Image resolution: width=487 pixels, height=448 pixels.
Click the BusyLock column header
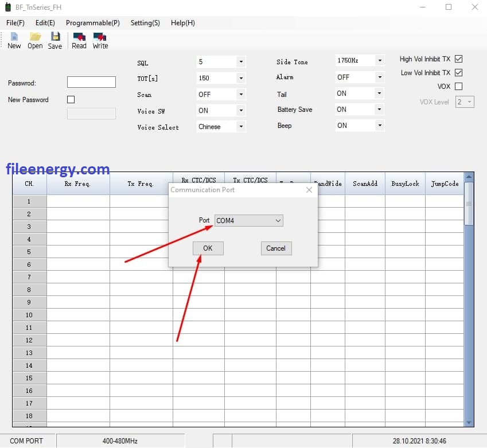[405, 184]
